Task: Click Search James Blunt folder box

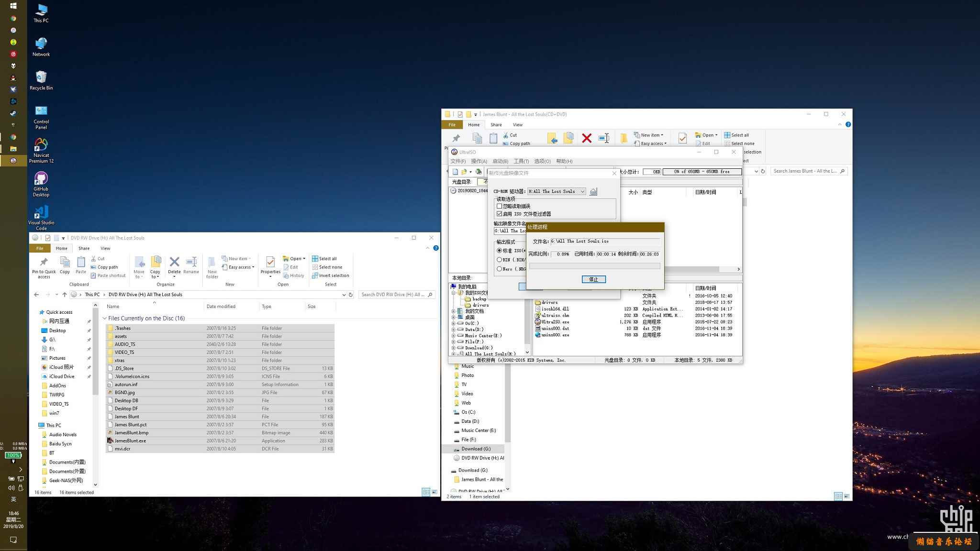Action: click(809, 171)
